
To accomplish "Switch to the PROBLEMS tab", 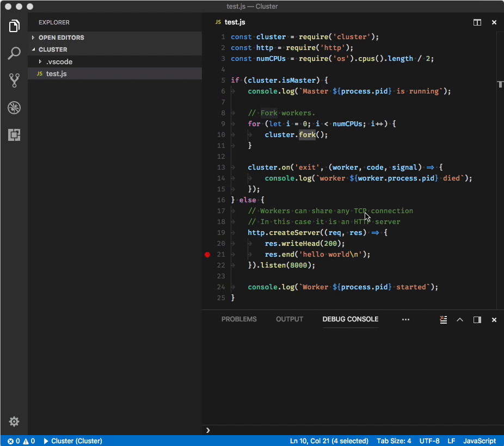I will (239, 319).
